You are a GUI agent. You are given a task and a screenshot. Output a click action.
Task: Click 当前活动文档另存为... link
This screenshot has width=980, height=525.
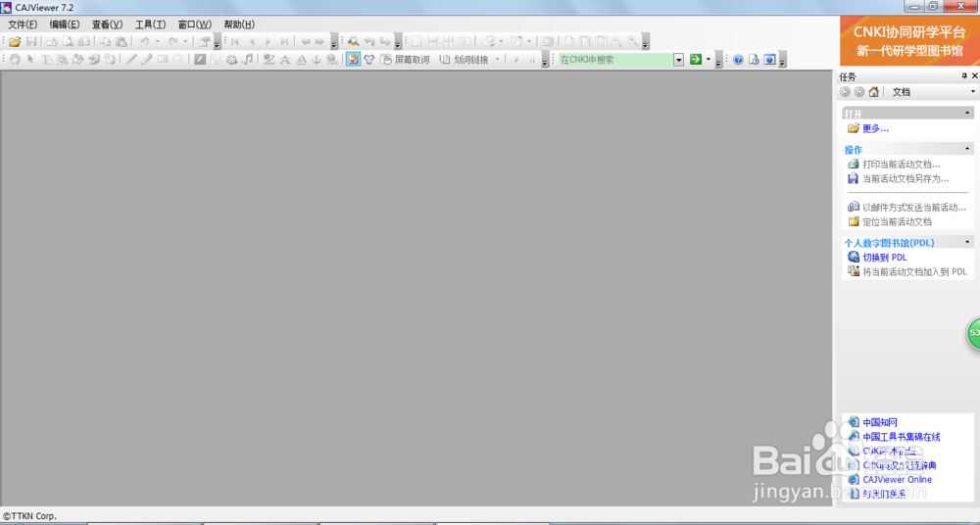pyautogui.click(x=906, y=178)
